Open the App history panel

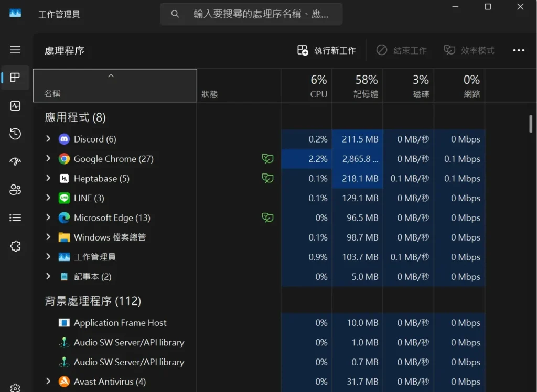tap(15, 134)
